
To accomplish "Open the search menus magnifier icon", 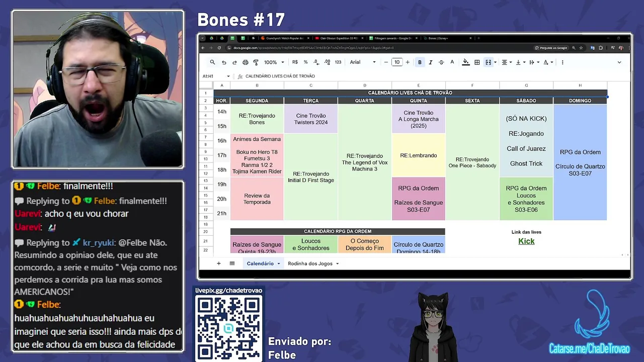I will coord(212,62).
